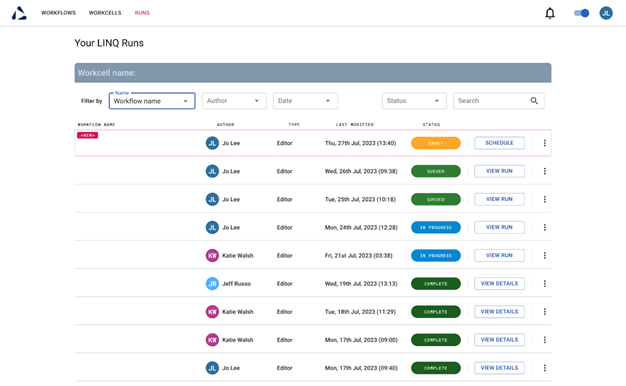Open more options for Tue, 25th Jul run
626x386 pixels.
point(545,199)
